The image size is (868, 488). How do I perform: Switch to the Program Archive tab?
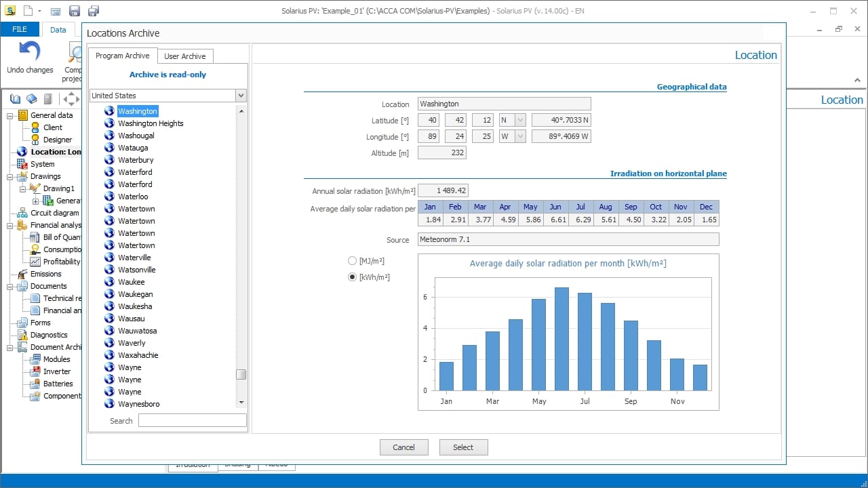coord(123,56)
